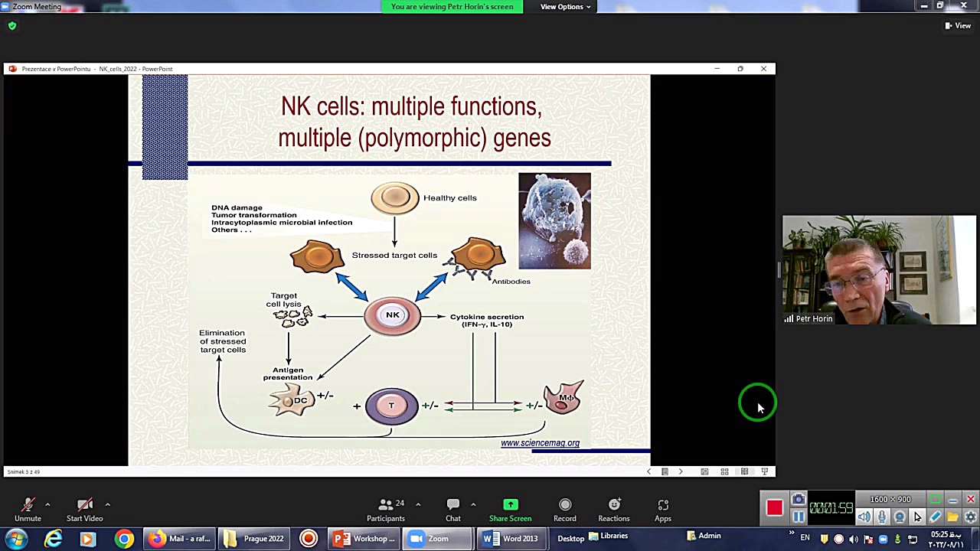Expand the chevron next to Participants

point(418,504)
